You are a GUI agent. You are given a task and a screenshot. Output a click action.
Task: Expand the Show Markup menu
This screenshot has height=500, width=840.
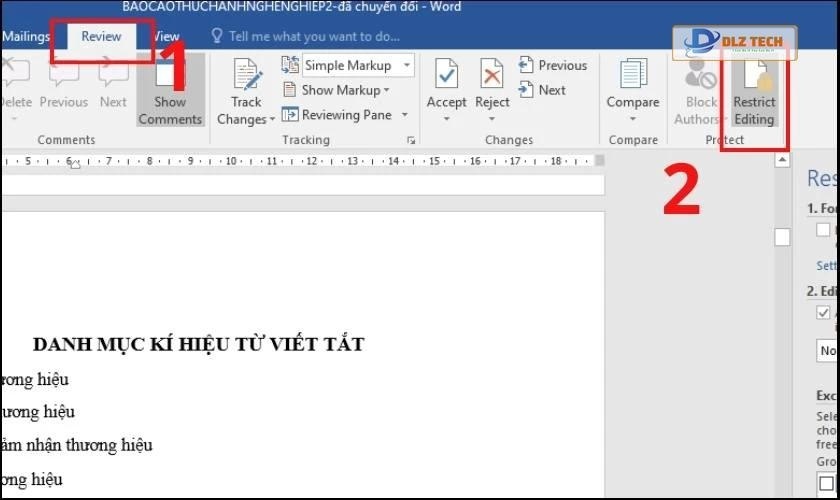coord(385,90)
